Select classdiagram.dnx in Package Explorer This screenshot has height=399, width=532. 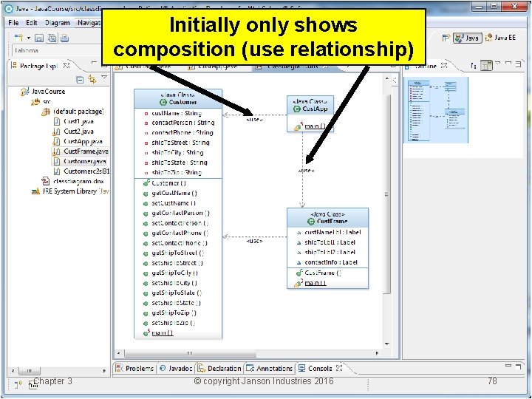72,181
